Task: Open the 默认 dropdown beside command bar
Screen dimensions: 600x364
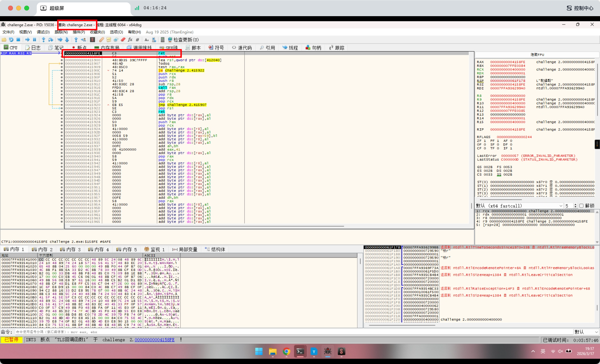Action: (586, 332)
